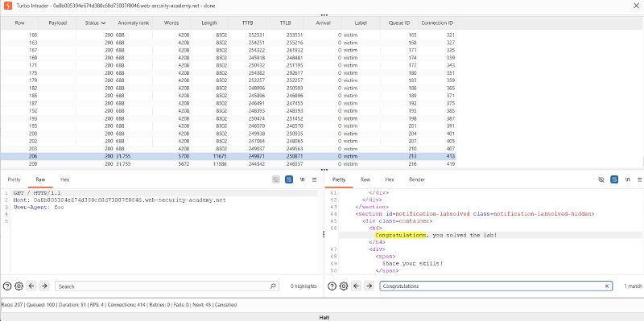Viewport: 644px width, 321px height.
Task: Open the request panel options menu
Action: click(314, 179)
